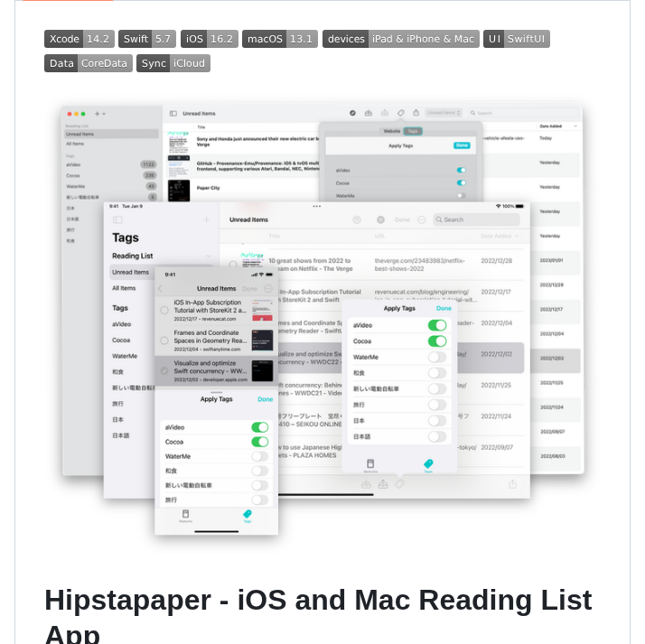Click the tag icon in iPad bottom toolbar
This screenshot has width=645, height=644.
[399, 483]
